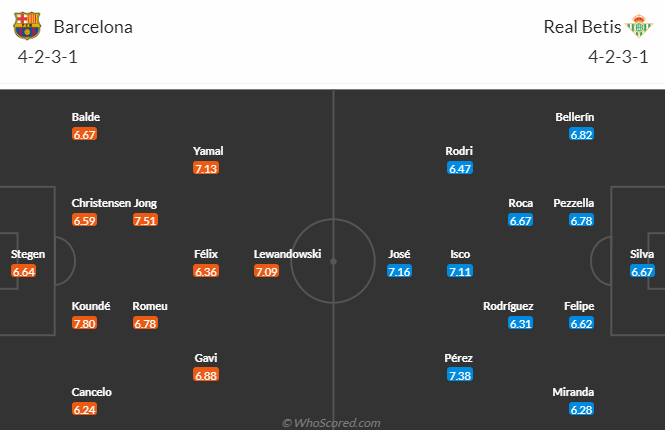
Task: Click José's 7.16 rating badge
Action: click(x=399, y=271)
